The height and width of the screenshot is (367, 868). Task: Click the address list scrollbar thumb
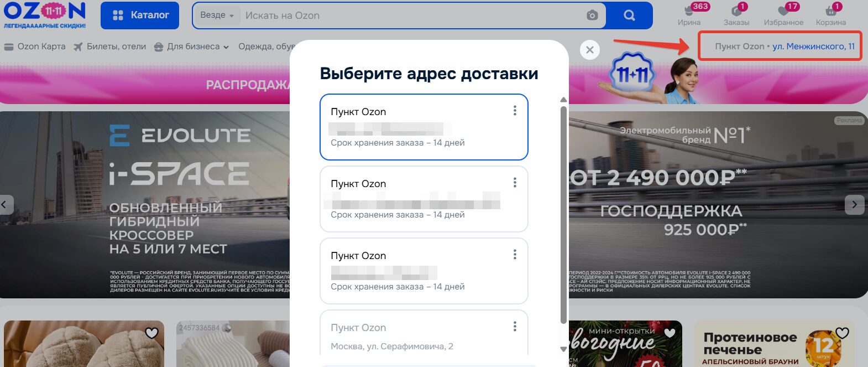tap(563, 215)
